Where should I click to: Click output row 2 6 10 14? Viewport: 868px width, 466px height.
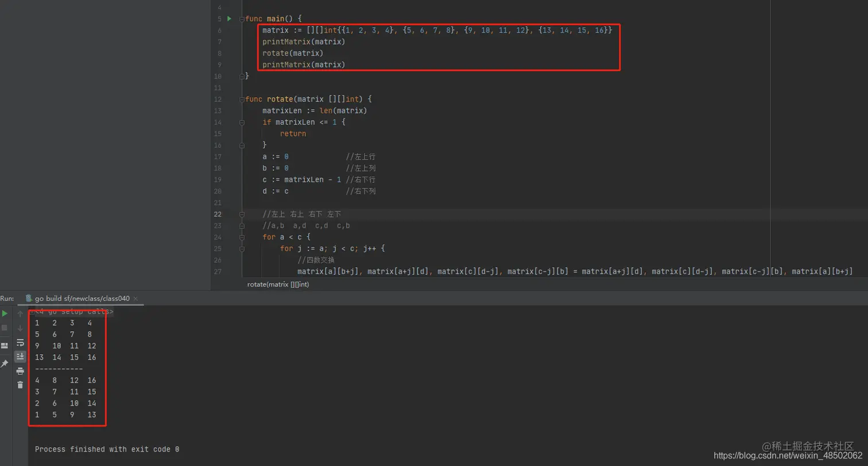65,403
